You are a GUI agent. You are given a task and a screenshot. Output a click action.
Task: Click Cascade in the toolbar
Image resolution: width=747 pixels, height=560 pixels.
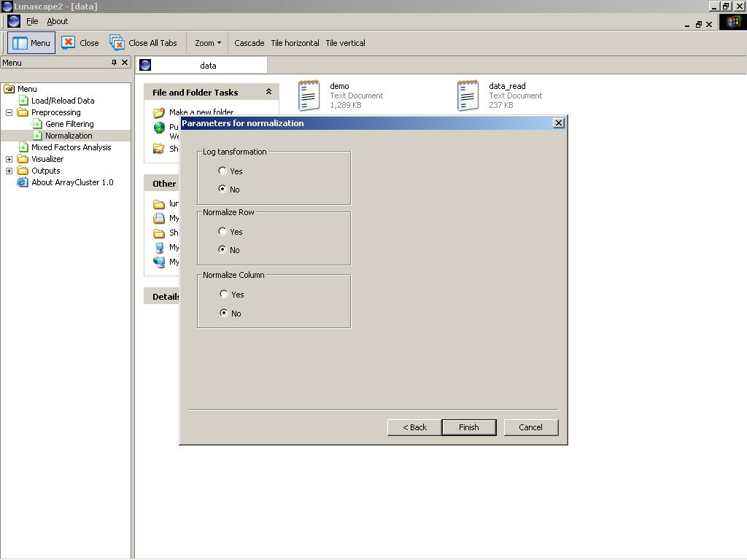[x=249, y=43]
